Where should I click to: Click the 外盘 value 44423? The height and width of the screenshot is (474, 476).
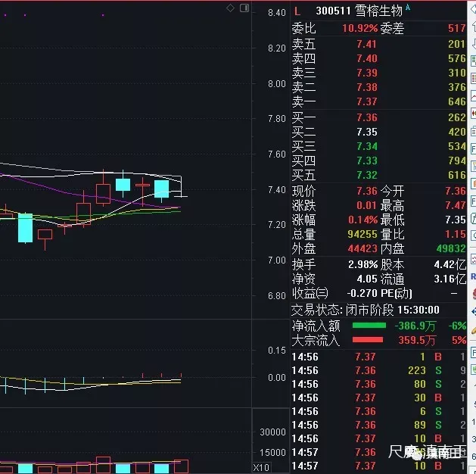pyautogui.click(x=362, y=249)
